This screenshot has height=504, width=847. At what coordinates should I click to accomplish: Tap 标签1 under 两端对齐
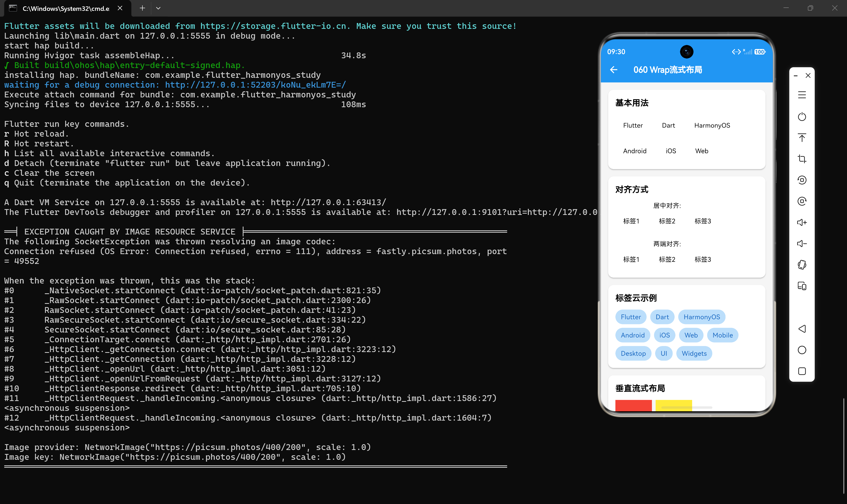coord(631,259)
